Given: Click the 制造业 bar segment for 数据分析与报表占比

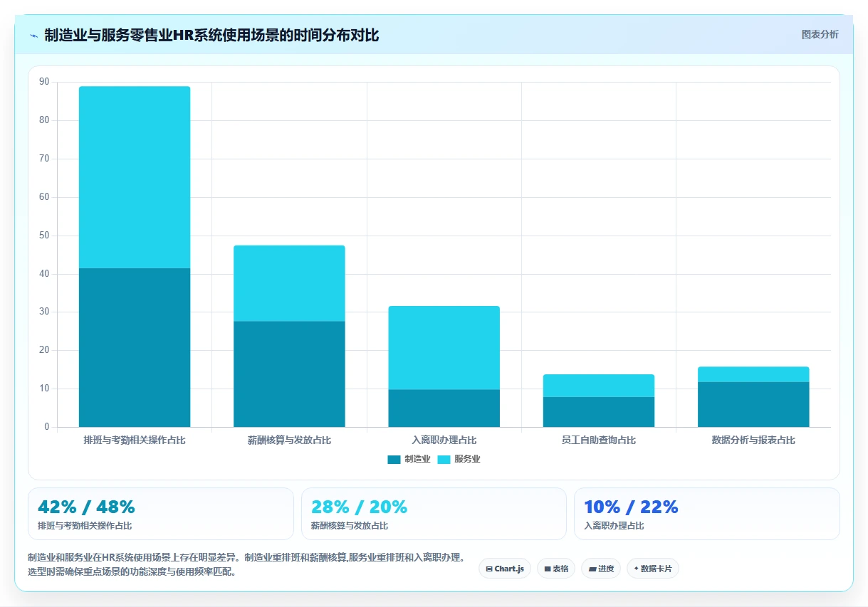Looking at the screenshot, I should [753, 404].
